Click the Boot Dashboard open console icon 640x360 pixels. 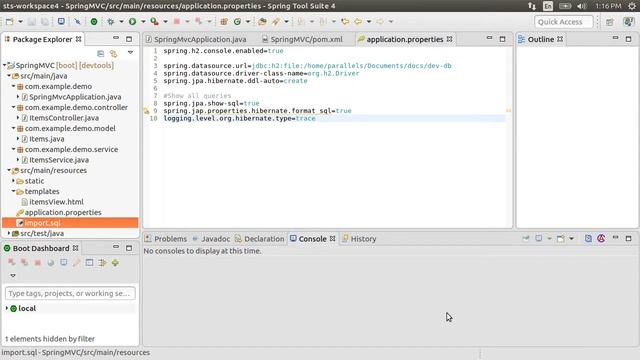click(x=64, y=262)
